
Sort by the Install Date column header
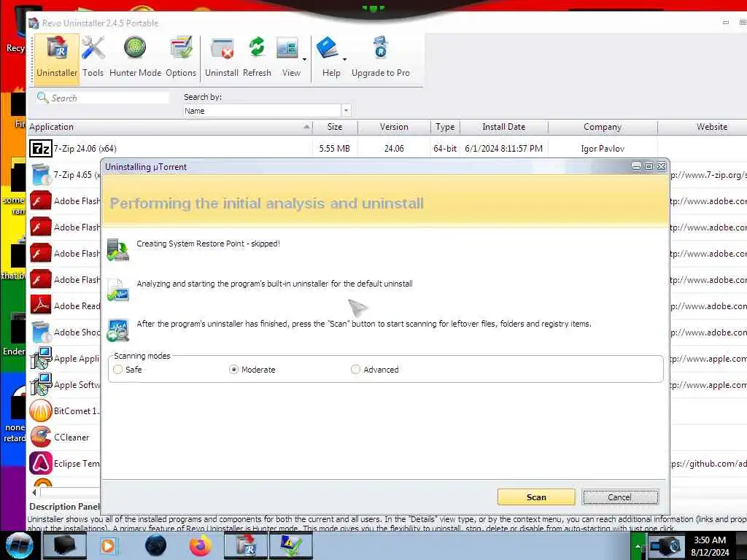[x=503, y=127]
